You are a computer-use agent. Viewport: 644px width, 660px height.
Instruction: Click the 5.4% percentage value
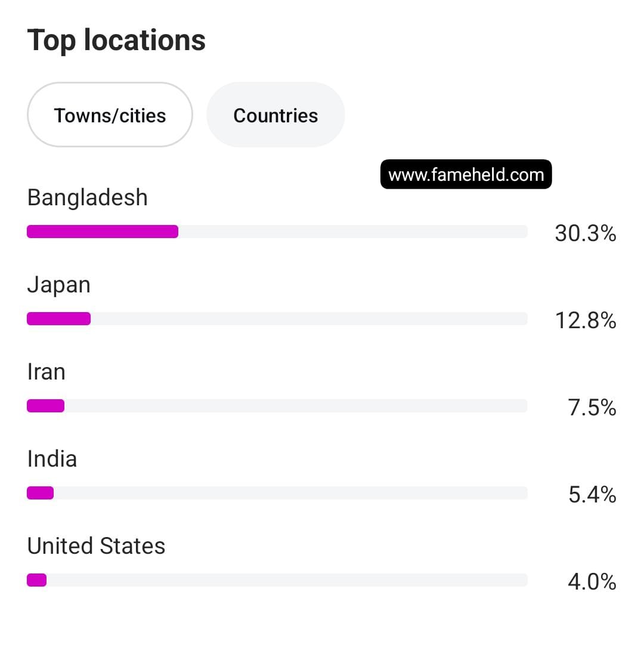tap(592, 495)
